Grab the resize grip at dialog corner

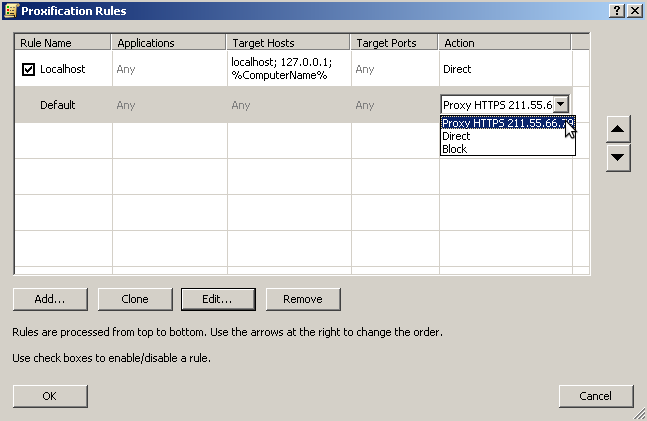click(639, 414)
